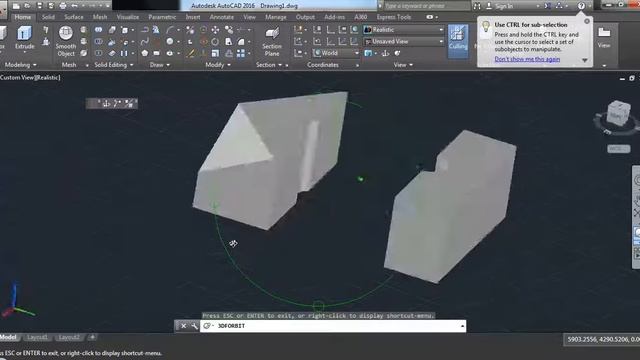Switch to the Visualize ribbon tab
The image size is (640, 360).
128,17
